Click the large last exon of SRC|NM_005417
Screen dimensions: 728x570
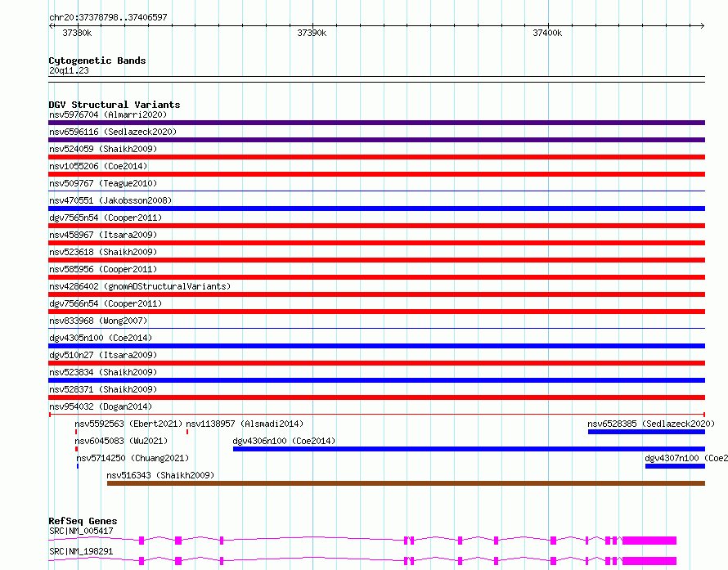click(649, 541)
